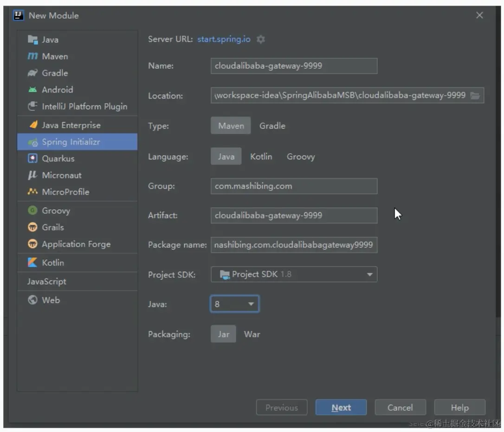
Task: Choose the Maven icon in sidebar
Action: (32, 56)
